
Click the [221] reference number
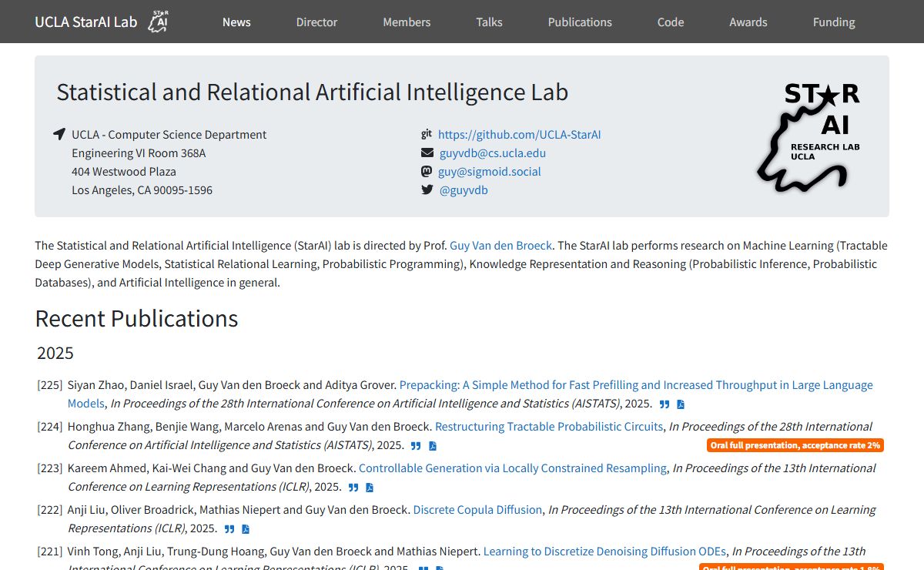pyautogui.click(x=49, y=551)
